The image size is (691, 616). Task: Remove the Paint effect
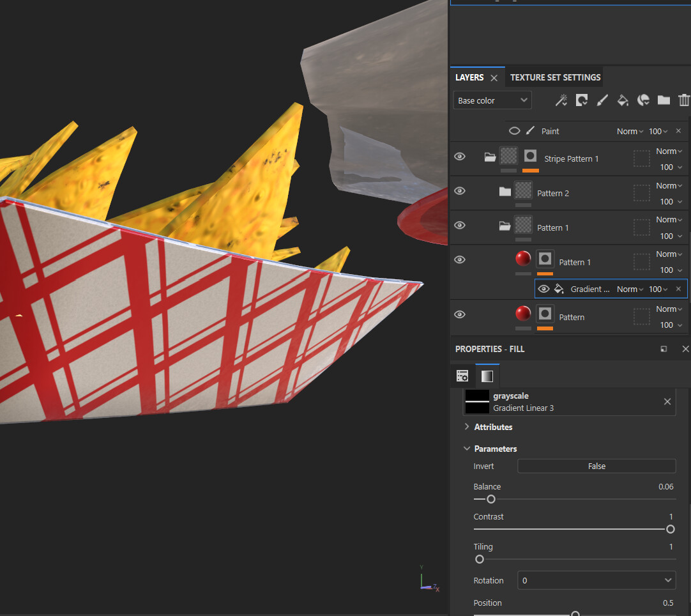tap(678, 130)
